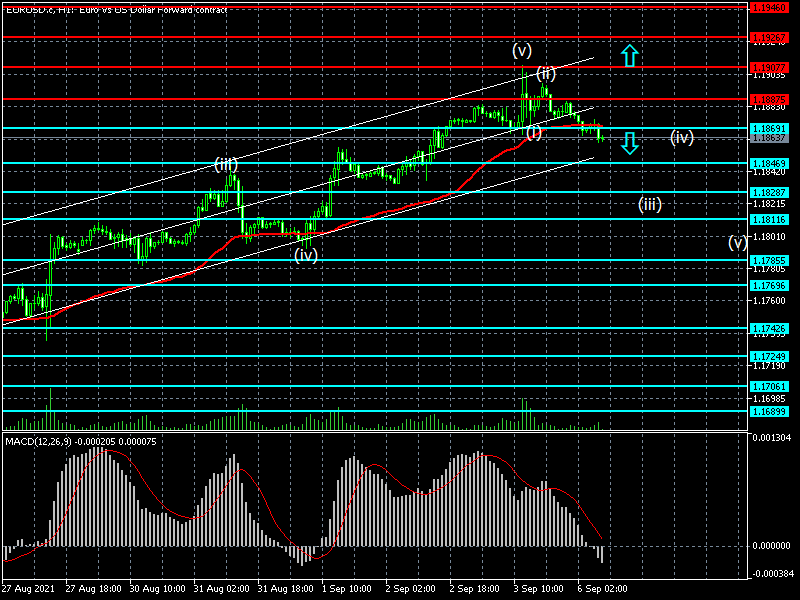The image size is (800, 600).
Task: Select the (v) label at the price peak
Action: [522, 50]
